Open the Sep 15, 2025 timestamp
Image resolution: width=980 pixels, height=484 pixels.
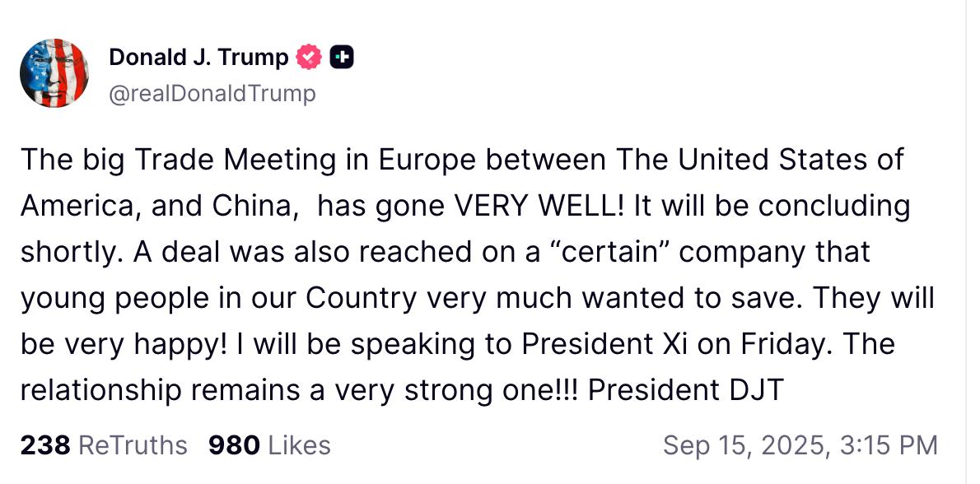(800, 445)
